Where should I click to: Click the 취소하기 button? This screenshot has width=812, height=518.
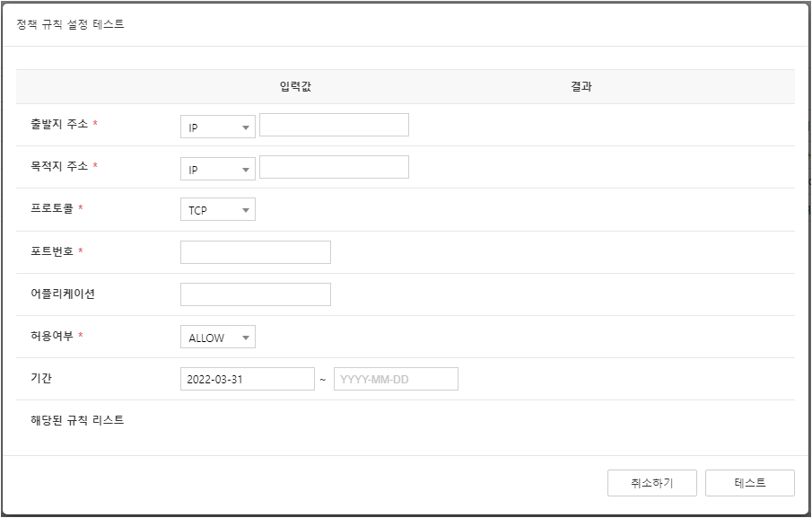(x=652, y=483)
